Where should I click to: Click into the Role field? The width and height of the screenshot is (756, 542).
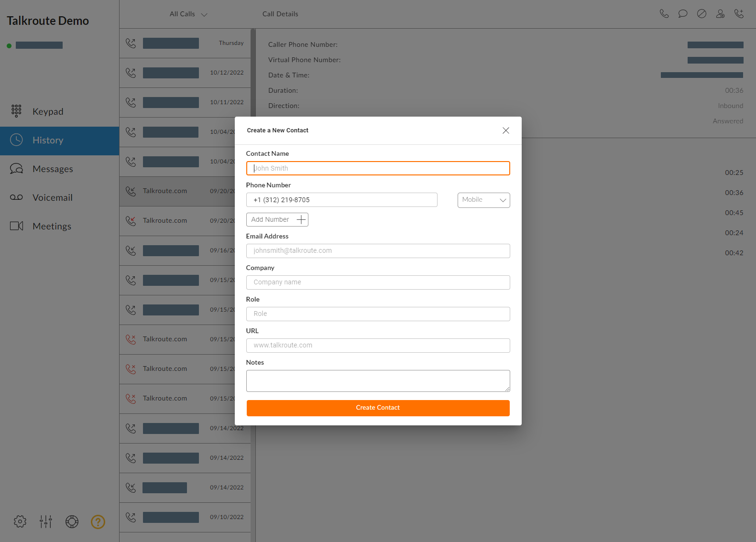click(378, 314)
